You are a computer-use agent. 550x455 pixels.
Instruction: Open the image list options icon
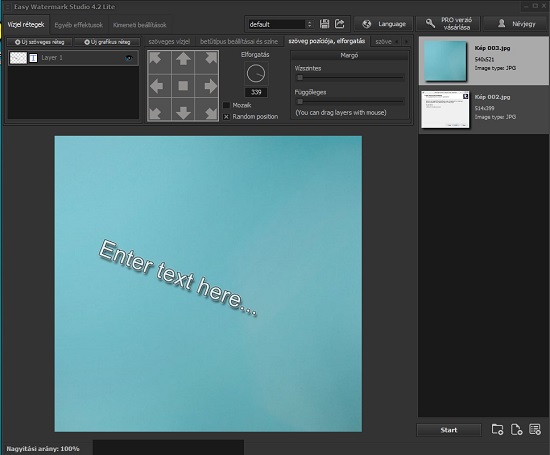pyautogui.click(x=535, y=429)
